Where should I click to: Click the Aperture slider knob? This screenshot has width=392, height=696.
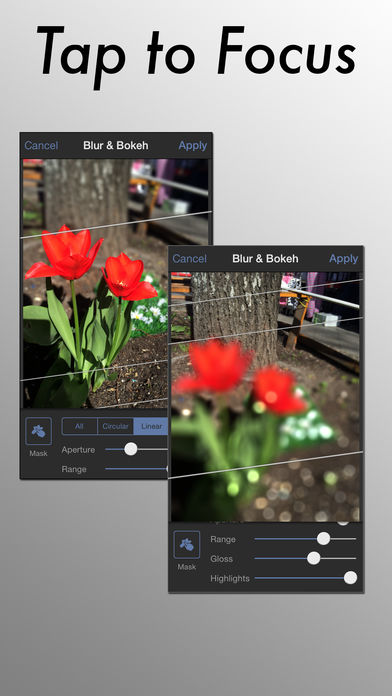coord(131,449)
